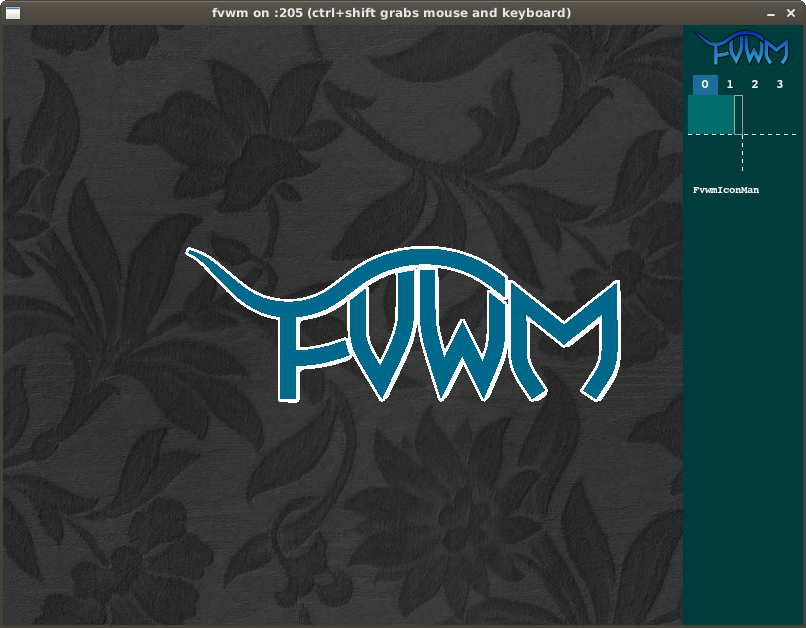Open the window menu icon in the title bar
The width and height of the screenshot is (806, 628).
[x=13, y=13]
